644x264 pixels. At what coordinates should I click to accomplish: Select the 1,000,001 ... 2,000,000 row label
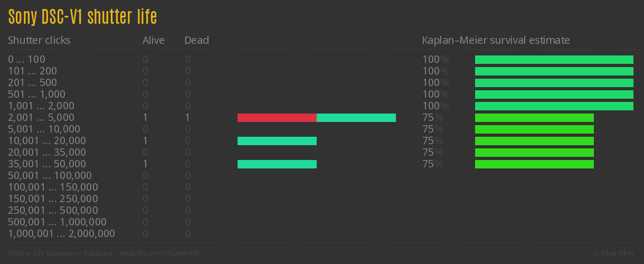click(x=61, y=234)
